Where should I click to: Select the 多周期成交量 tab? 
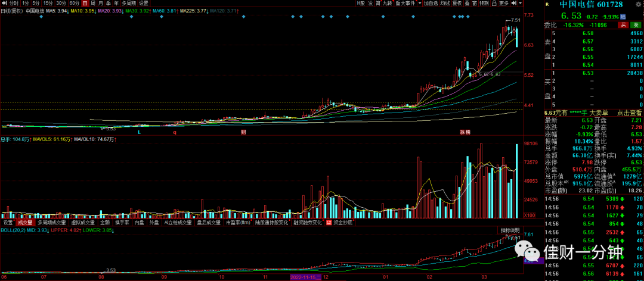click(x=51, y=223)
